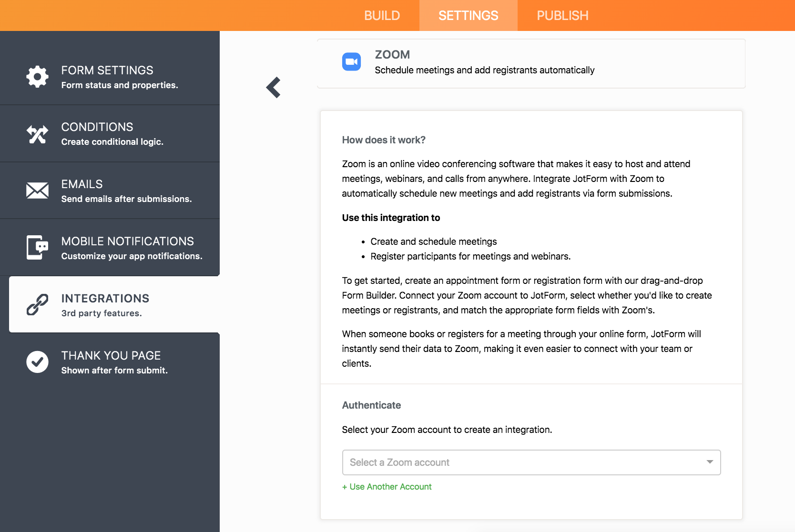This screenshot has width=795, height=532.
Task: Click the Use Another Account link
Action: [x=387, y=487]
